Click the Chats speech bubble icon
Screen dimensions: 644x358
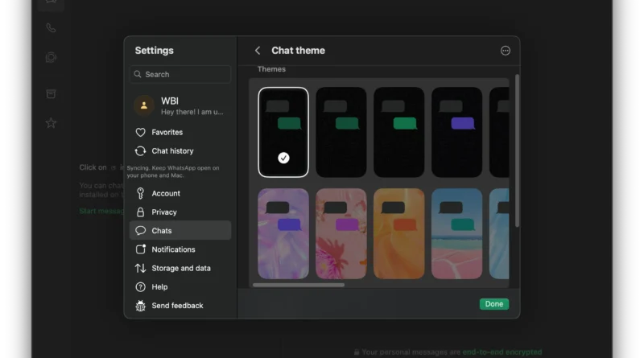pyautogui.click(x=140, y=230)
